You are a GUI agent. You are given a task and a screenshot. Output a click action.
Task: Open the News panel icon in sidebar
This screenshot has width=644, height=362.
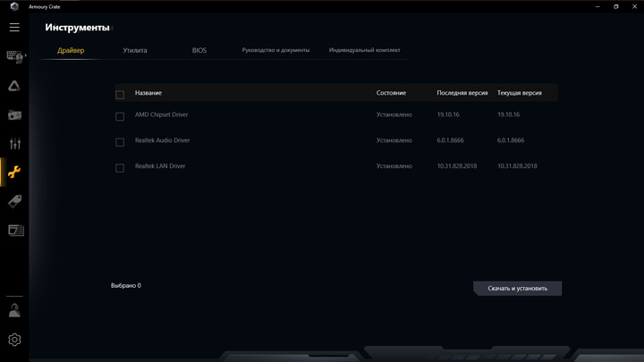tap(15, 231)
